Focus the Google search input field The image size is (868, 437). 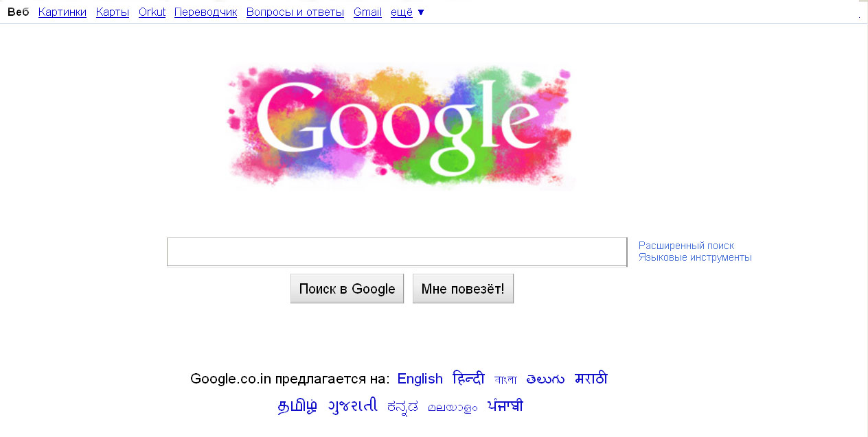point(397,252)
